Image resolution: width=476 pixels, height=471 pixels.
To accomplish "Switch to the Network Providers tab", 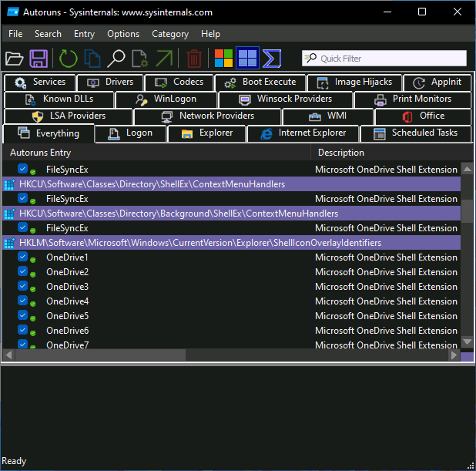I will [x=208, y=116].
